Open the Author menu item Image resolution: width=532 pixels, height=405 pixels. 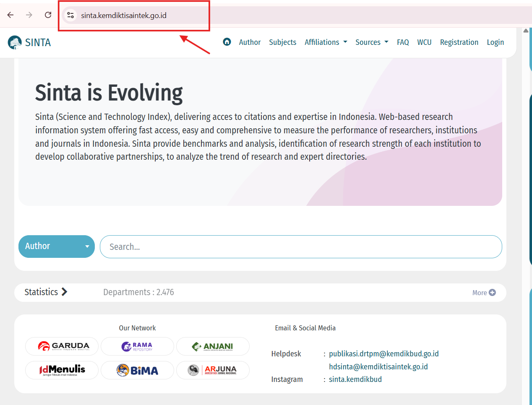pyautogui.click(x=250, y=42)
